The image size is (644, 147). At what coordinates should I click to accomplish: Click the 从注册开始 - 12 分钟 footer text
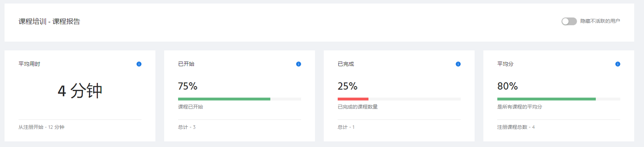41,127
